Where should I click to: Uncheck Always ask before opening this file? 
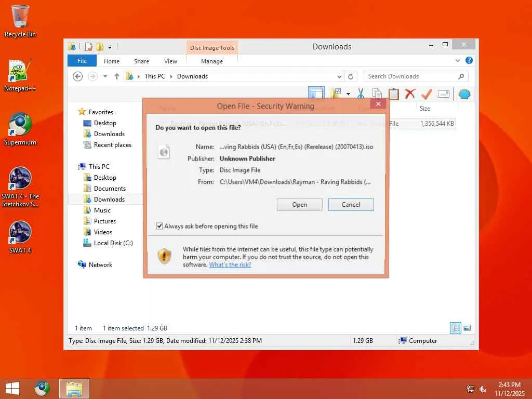tap(159, 226)
